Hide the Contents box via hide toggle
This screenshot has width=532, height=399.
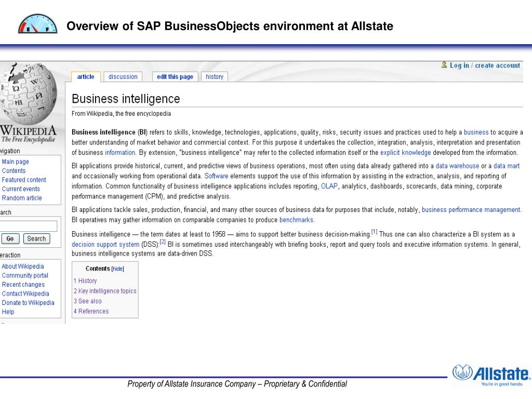(x=118, y=269)
